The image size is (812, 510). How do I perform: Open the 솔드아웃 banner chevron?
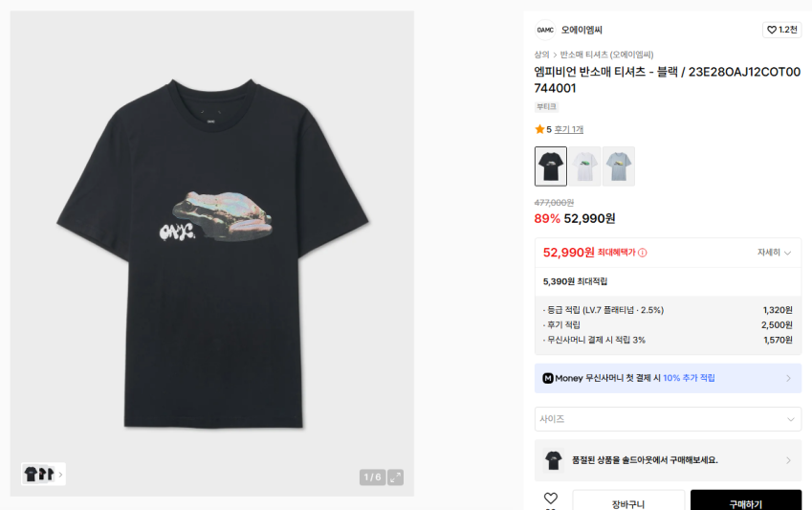tap(788, 460)
